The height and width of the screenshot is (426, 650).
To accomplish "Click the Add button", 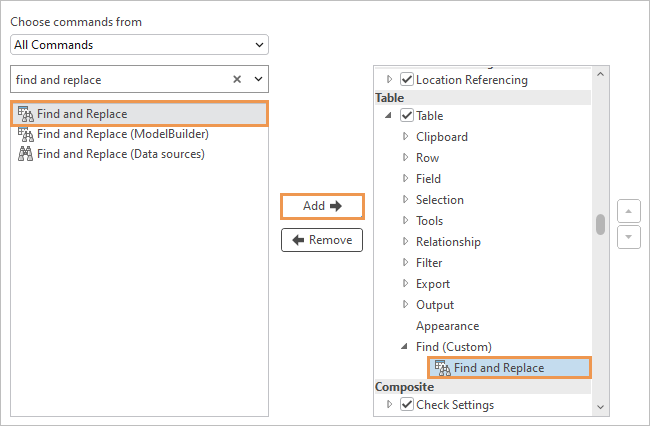I will click(x=322, y=206).
